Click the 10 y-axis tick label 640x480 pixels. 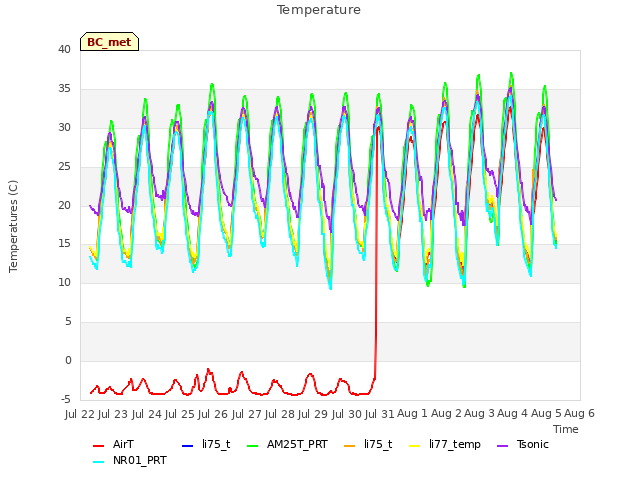coord(64,282)
